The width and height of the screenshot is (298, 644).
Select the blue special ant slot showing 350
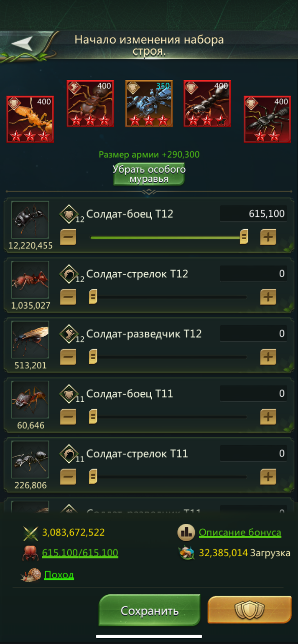pyautogui.click(x=149, y=103)
